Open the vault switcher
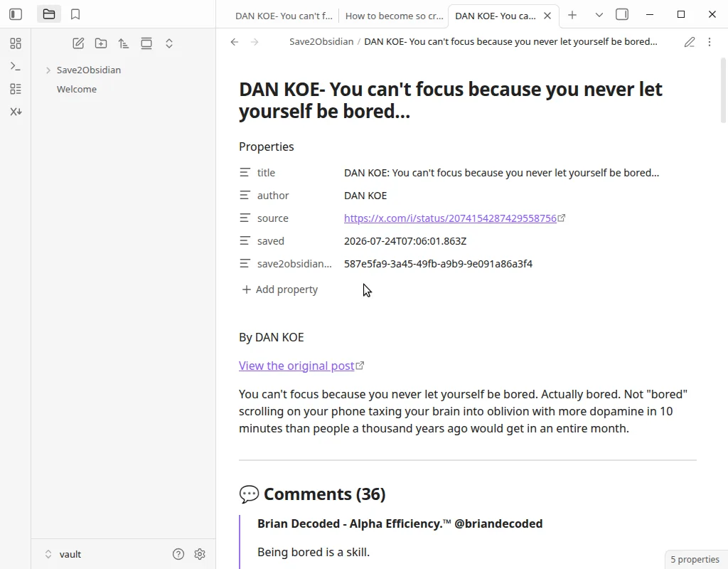This screenshot has height=569, width=728. 63,554
